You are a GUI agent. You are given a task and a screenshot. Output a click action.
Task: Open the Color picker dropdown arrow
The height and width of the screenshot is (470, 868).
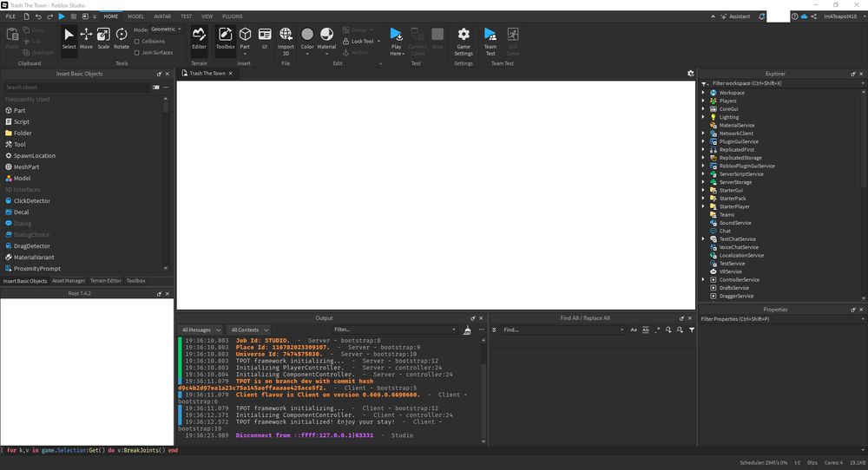307,54
